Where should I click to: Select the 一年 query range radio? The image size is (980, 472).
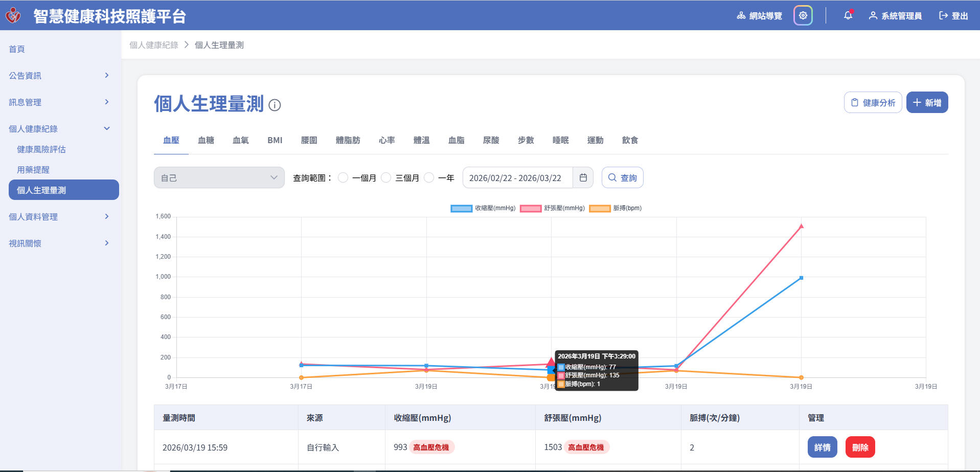click(x=429, y=178)
